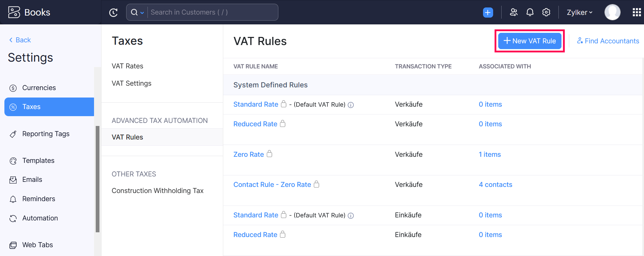Click the user profile avatar
Image resolution: width=644 pixels, height=256 pixels.
612,13
